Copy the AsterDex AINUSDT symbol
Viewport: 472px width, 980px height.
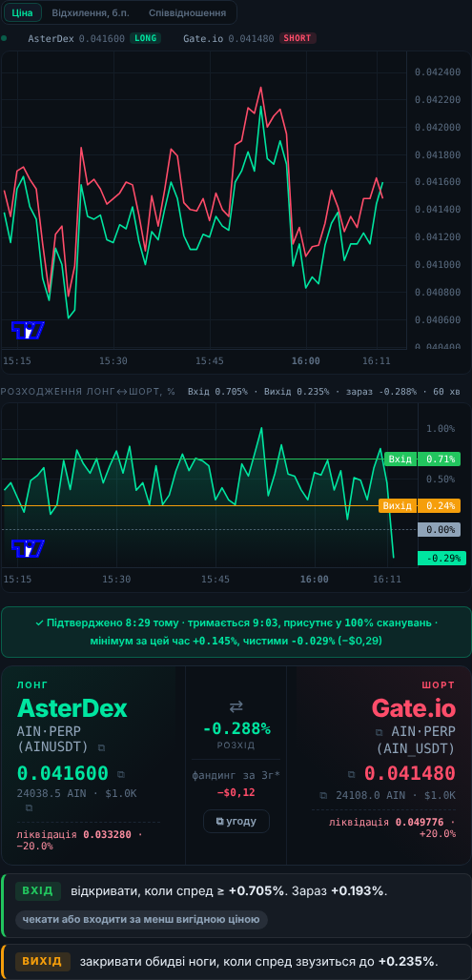(101, 746)
